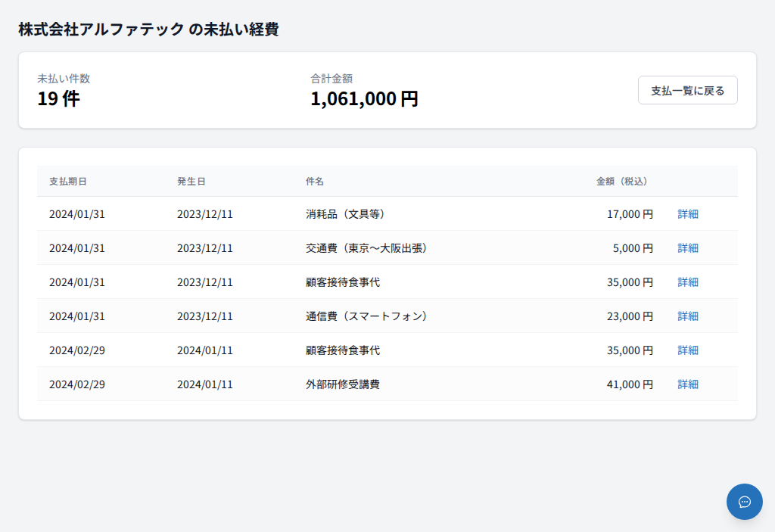Viewport: 775px width, 532px height.
Task: Open 詳細 for the 2024/02/29 顧客接待食事代 row
Action: (x=687, y=350)
